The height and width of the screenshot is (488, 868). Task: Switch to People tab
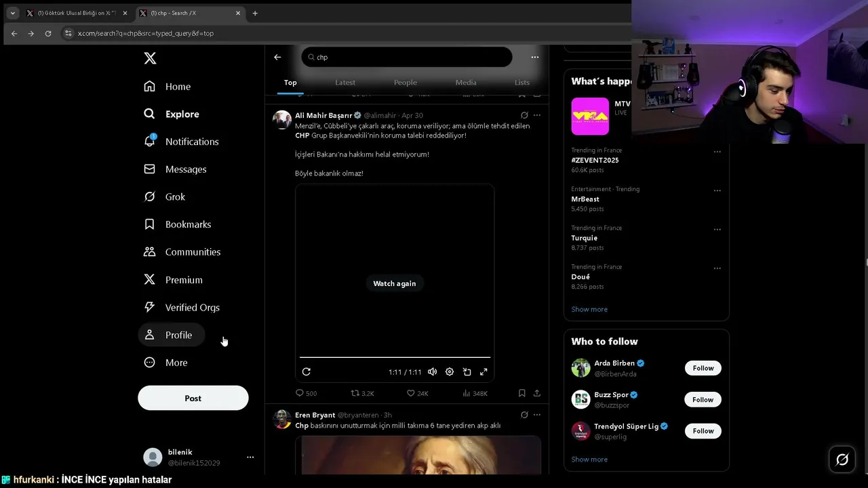pyautogui.click(x=406, y=83)
